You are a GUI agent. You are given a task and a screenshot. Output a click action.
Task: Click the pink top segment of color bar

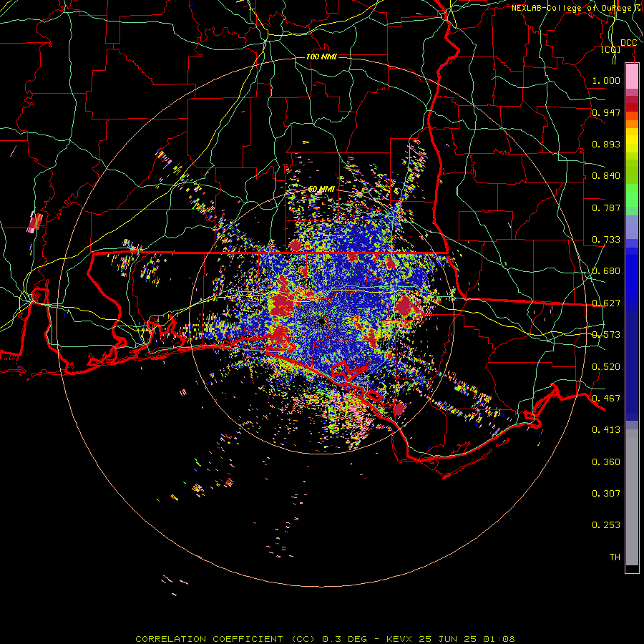[x=632, y=77]
